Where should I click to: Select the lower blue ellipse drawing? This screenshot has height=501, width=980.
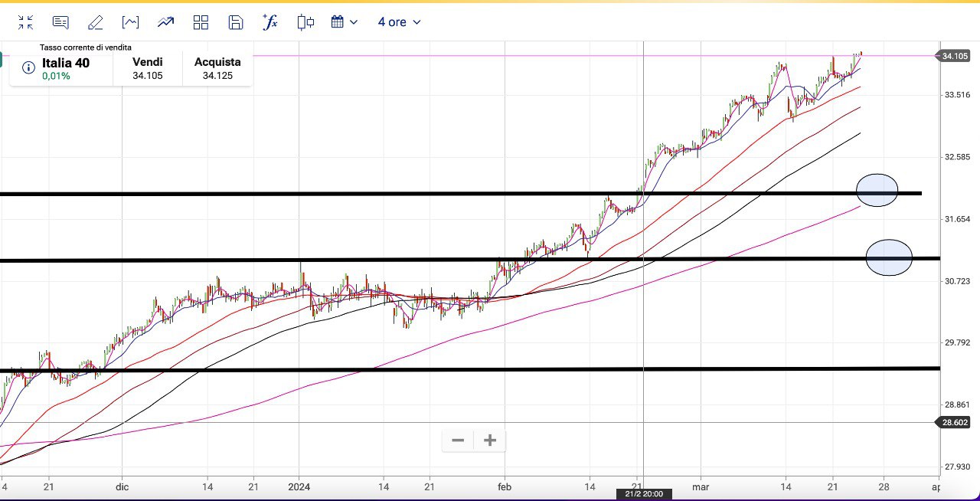point(889,257)
